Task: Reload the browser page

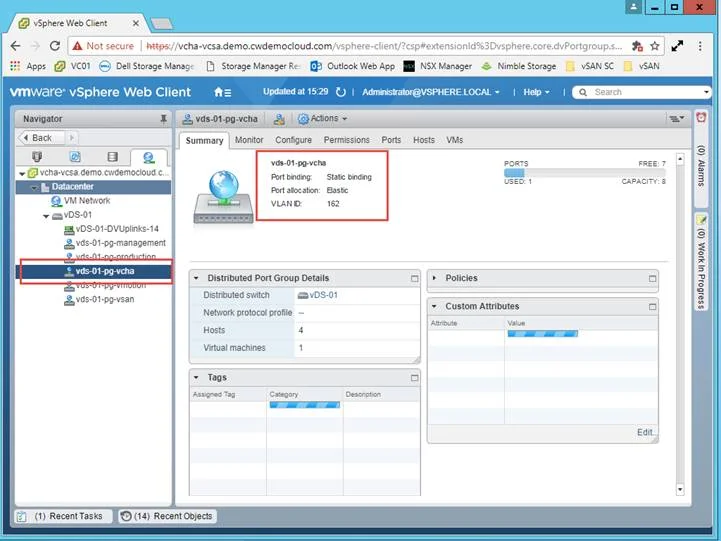Action: [55, 46]
